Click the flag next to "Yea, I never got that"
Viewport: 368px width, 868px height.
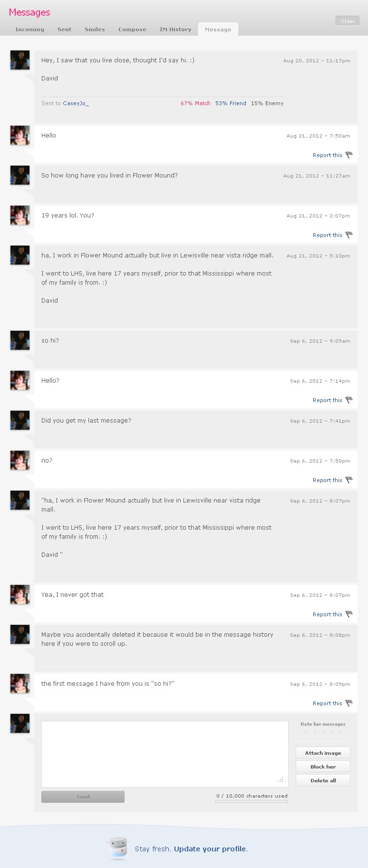349,614
